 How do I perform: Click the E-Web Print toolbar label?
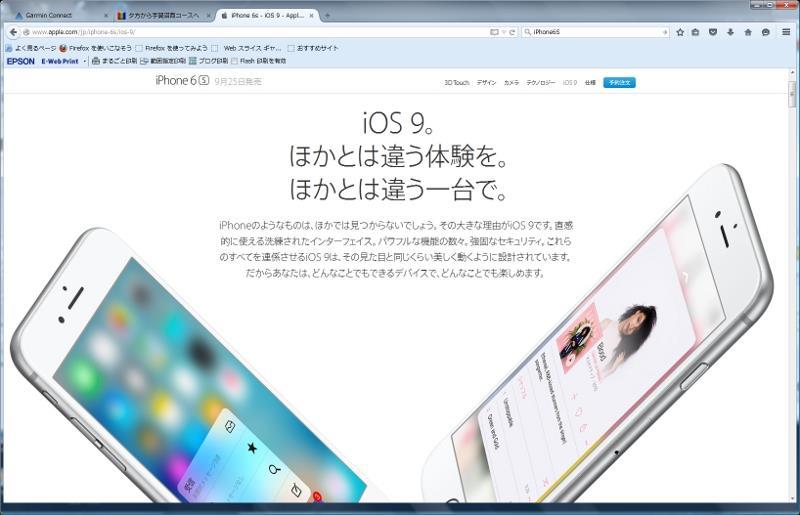[x=60, y=61]
